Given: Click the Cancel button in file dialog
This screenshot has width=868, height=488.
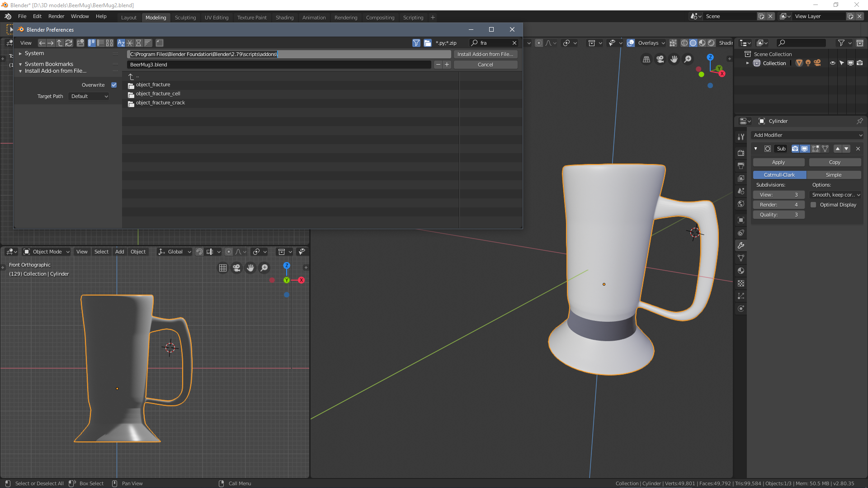Looking at the screenshot, I should (485, 64).
